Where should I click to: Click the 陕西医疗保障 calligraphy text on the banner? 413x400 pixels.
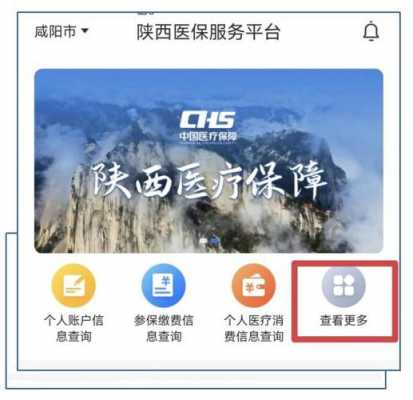[x=209, y=181]
